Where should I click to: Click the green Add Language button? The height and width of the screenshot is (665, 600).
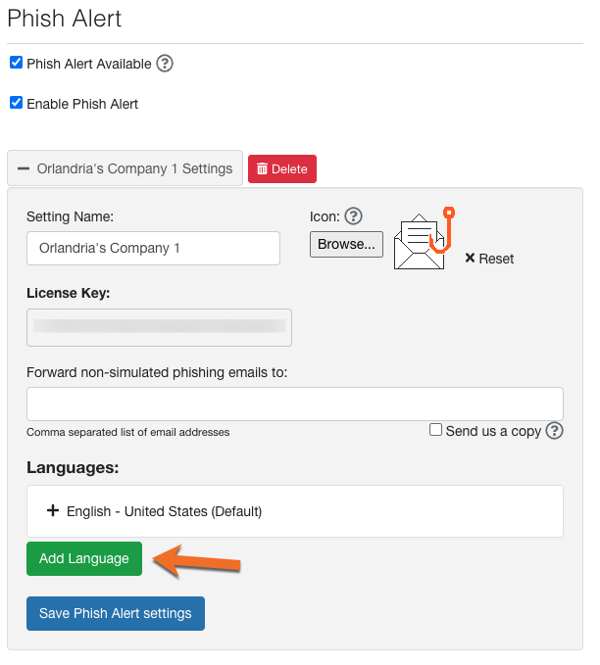(84, 558)
